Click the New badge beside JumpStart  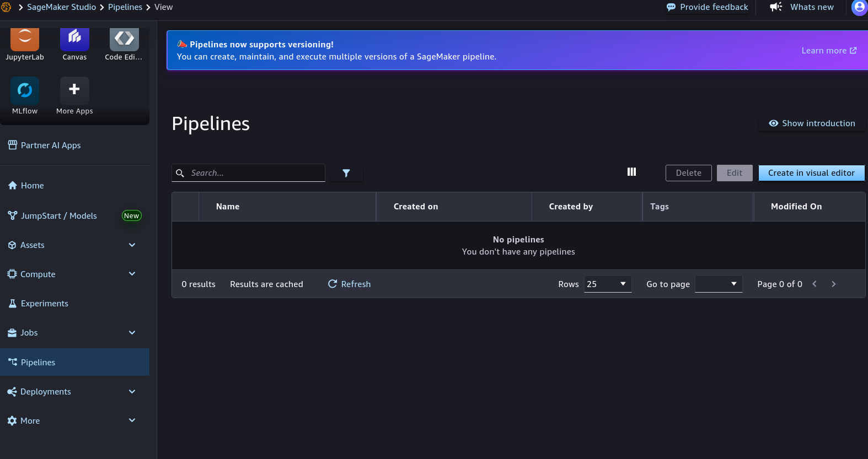tap(132, 215)
